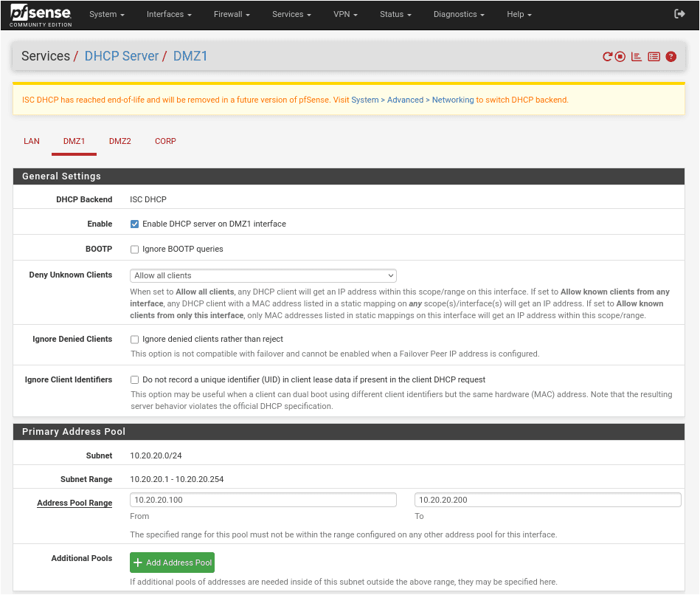Open the Services menu
Image resolution: width=700 pixels, height=595 pixels.
[x=291, y=14]
